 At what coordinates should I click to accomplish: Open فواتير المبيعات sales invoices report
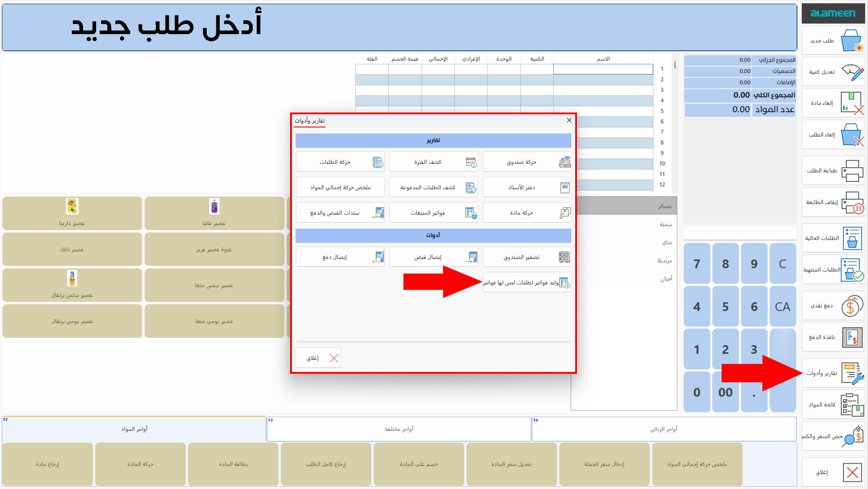point(433,213)
